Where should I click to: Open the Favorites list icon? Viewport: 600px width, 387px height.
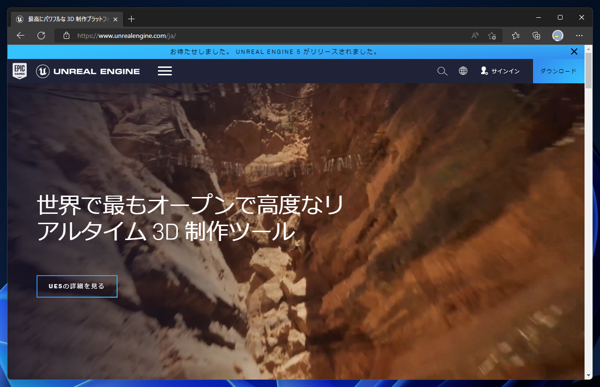(x=515, y=36)
